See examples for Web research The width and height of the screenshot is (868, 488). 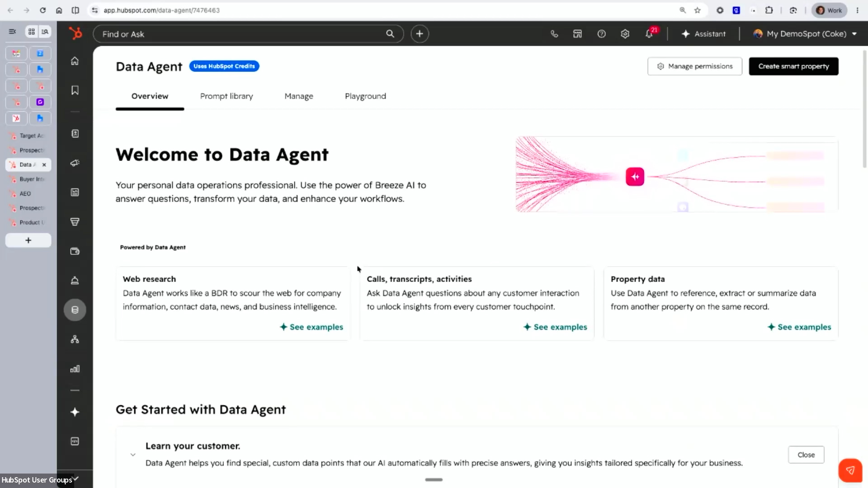[311, 327]
